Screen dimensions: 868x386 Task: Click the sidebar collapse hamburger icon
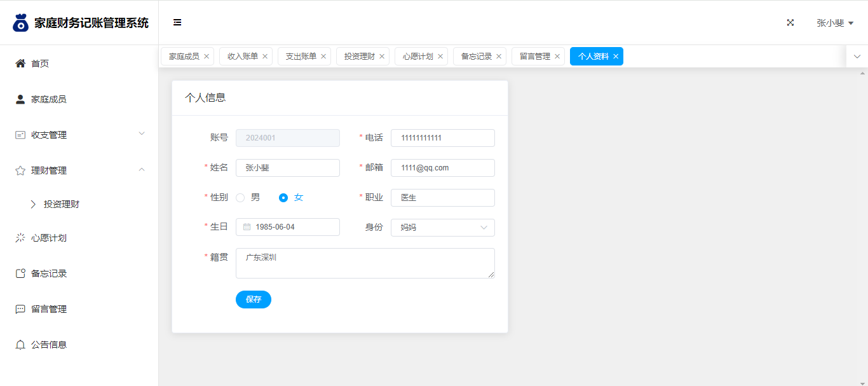tap(177, 22)
